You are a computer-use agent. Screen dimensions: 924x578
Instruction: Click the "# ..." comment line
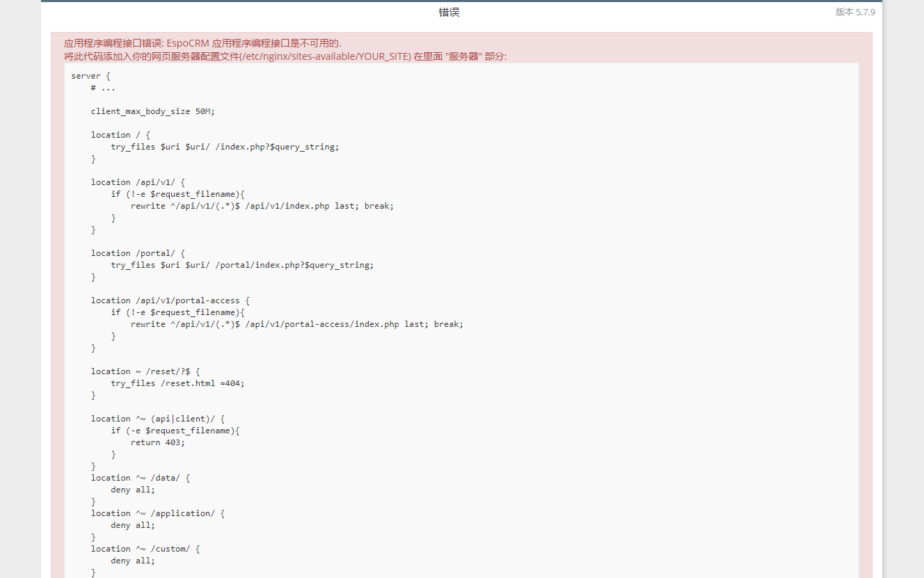click(103, 88)
